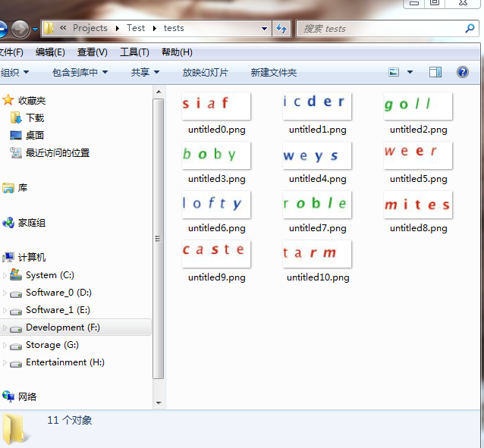Open 最近访问的位置 in sidebar

click(x=50, y=152)
